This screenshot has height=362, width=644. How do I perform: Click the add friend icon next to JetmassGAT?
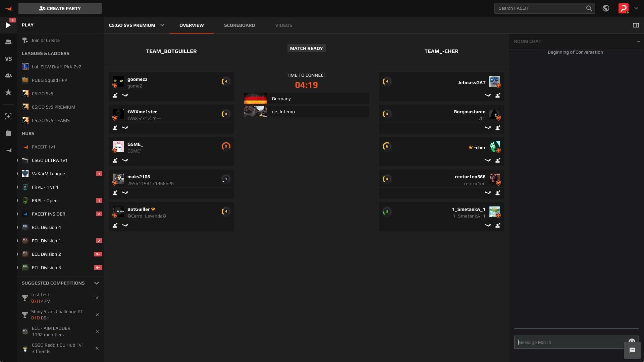click(498, 95)
